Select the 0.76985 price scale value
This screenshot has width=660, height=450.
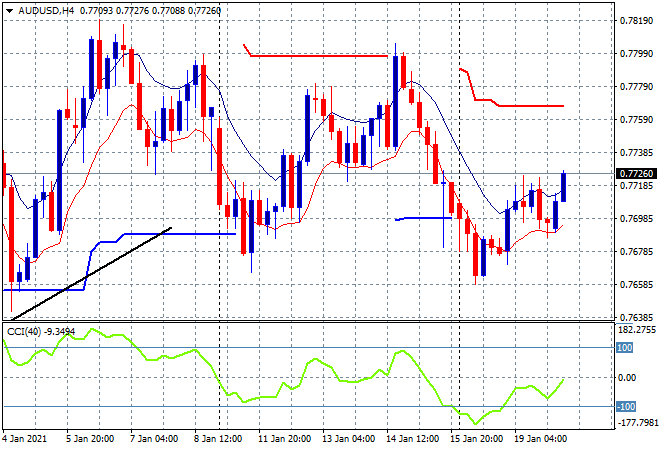coord(637,218)
